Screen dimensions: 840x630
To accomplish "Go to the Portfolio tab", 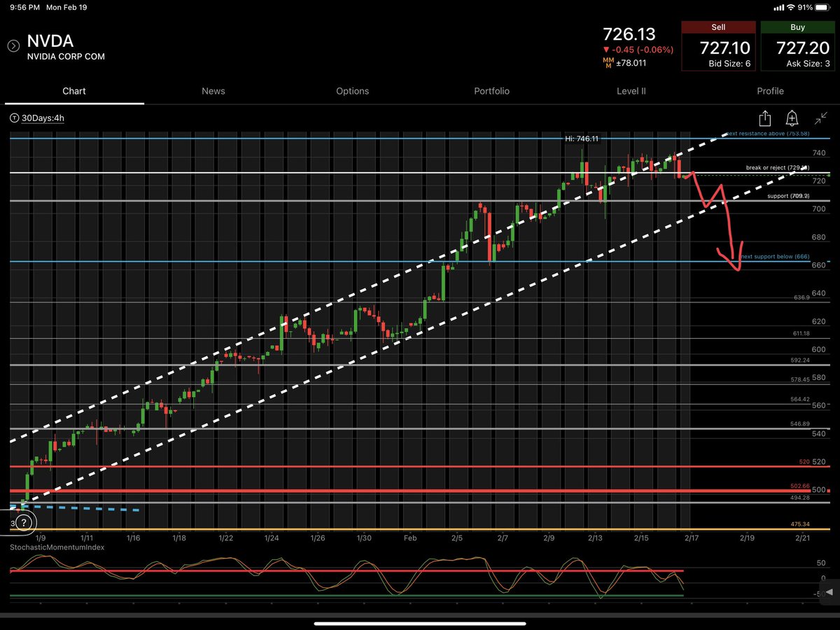I will [491, 91].
